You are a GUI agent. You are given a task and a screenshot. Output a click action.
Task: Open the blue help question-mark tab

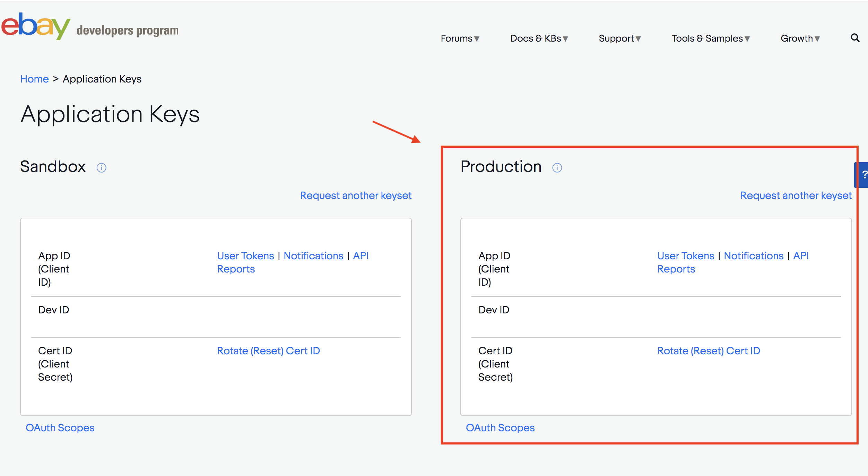click(x=862, y=175)
